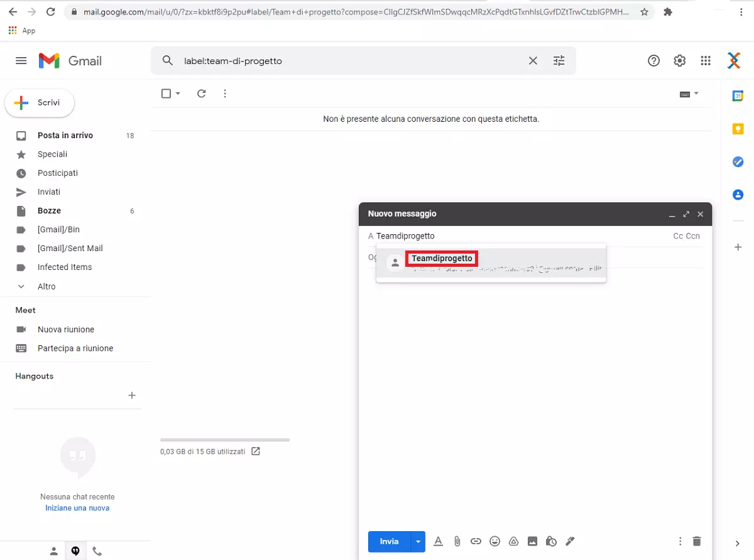Tick the select all conversations checkbox
The width and height of the screenshot is (754, 560).
pyautogui.click(x=166, y=94)
